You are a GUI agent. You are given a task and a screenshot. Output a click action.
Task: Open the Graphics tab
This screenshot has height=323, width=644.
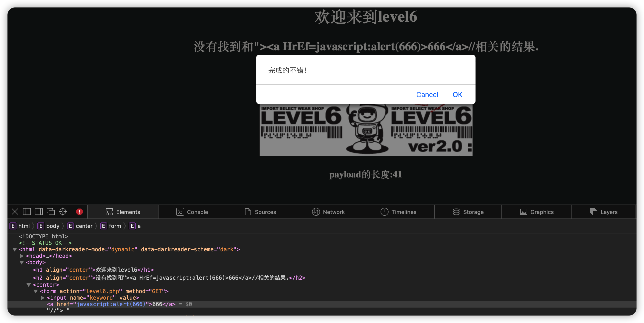coord(537,212)
